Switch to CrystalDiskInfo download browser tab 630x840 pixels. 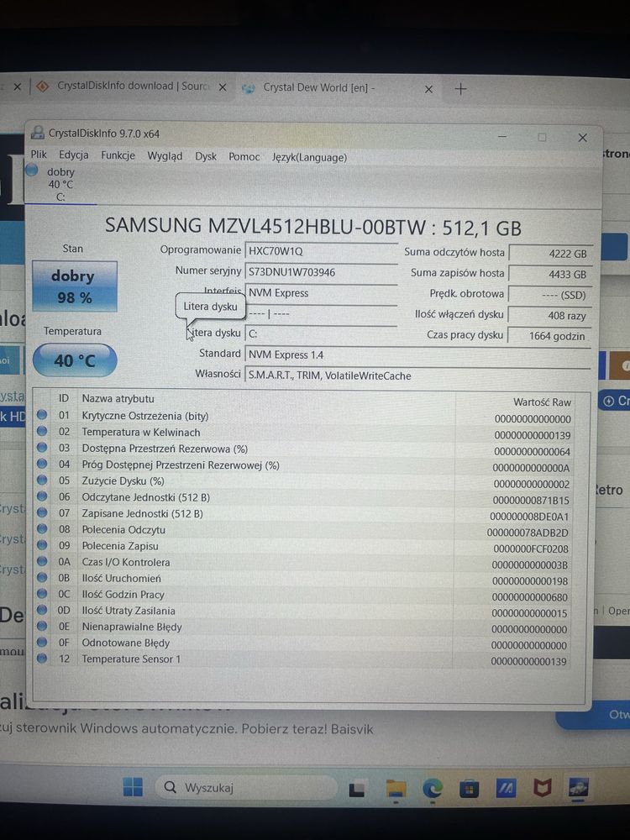tap(133, 87)
